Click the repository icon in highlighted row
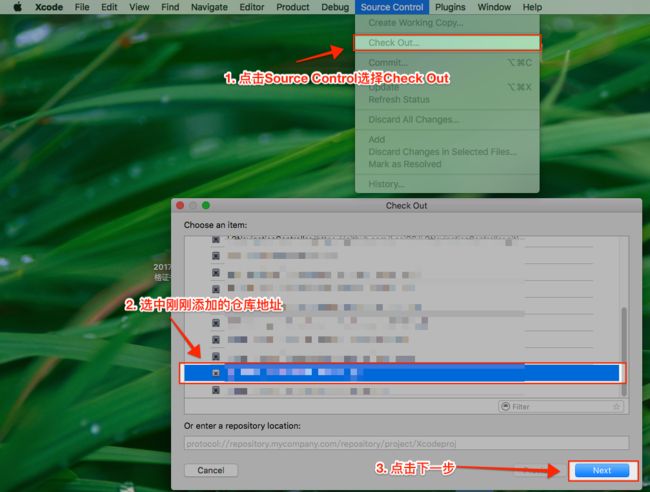This screenshot has height=492, width=650. [x=216, y=373]
